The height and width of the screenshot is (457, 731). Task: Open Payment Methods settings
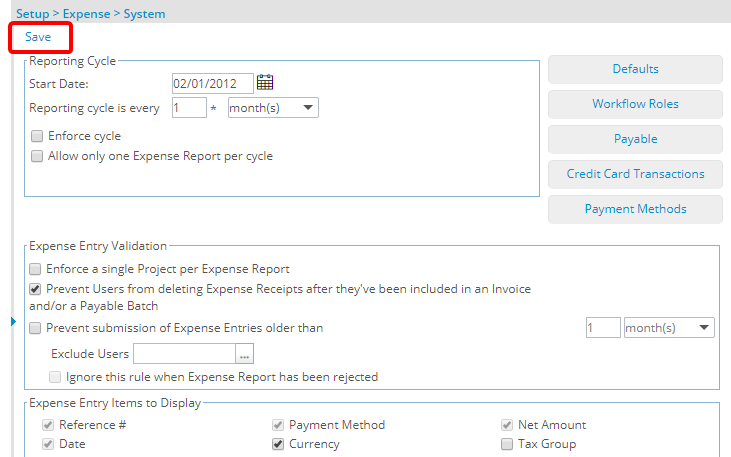635,209
